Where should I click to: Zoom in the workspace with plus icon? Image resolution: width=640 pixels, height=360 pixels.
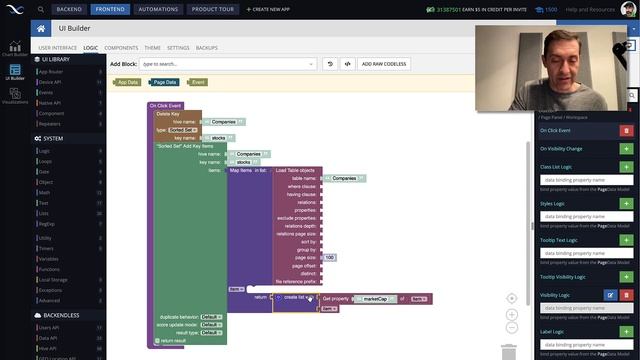512,314
